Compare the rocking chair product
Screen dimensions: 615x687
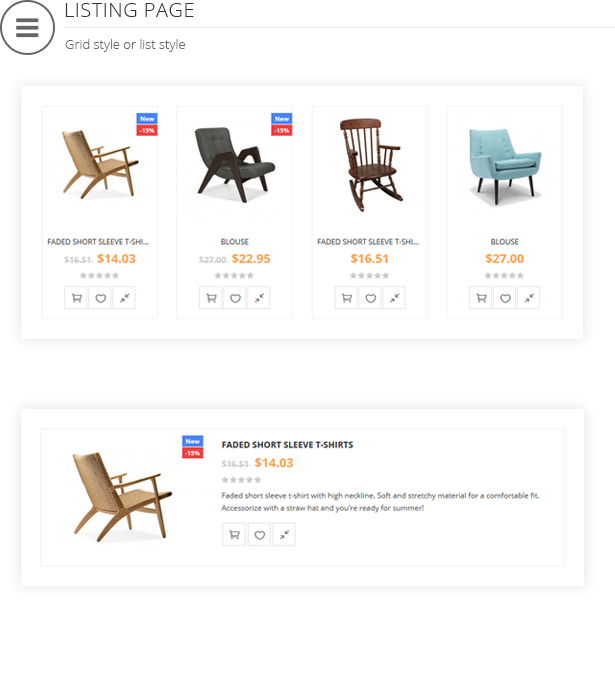tap(394, 298)
